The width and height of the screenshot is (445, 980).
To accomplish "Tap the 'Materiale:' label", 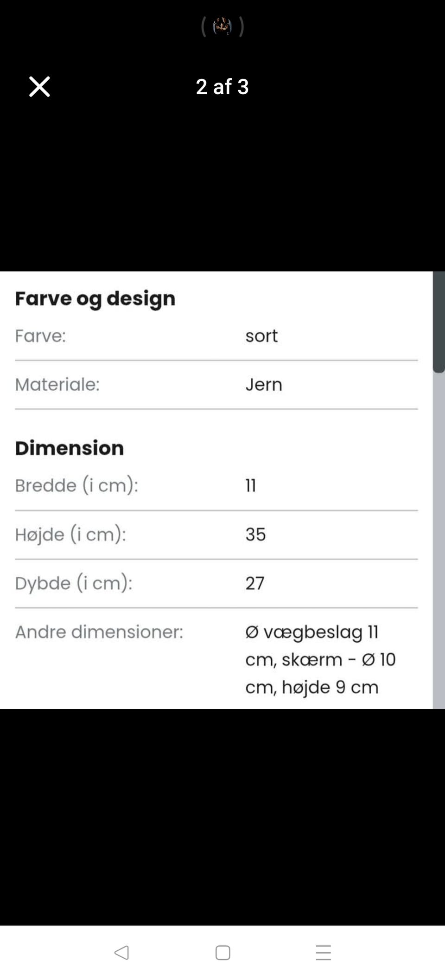I will (x=57, y=384).
